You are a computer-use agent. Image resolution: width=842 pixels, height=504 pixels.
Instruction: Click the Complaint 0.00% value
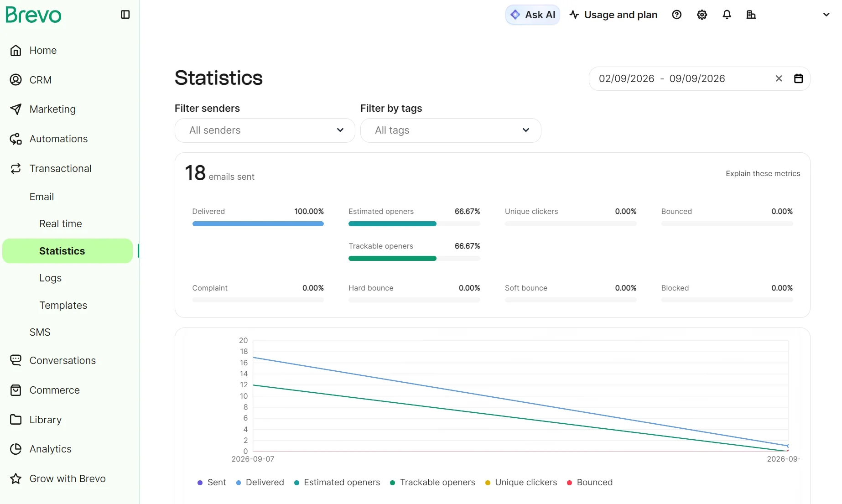point(313,288)
